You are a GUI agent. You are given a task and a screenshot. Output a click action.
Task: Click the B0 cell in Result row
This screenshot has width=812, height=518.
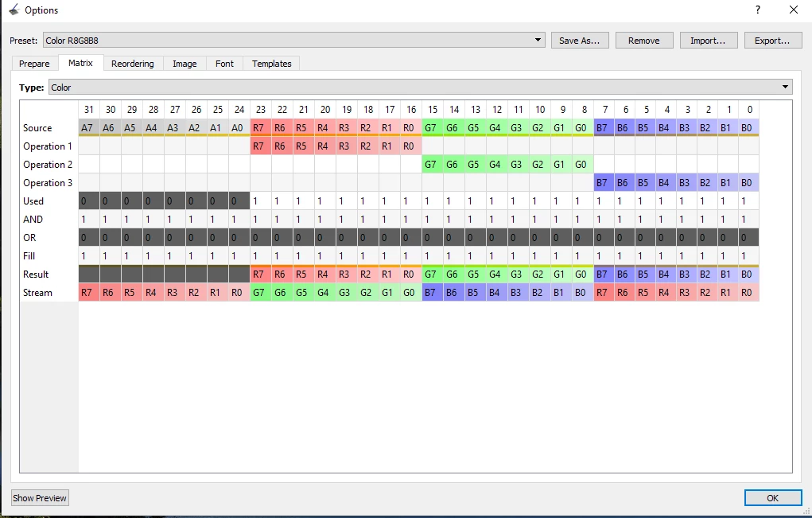point(749,274)
